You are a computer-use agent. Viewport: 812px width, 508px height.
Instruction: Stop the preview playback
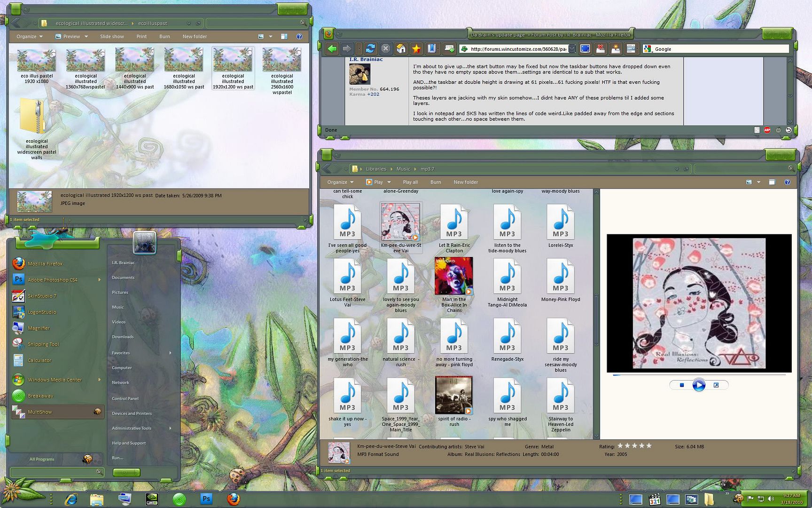click(x=682, y=385)
